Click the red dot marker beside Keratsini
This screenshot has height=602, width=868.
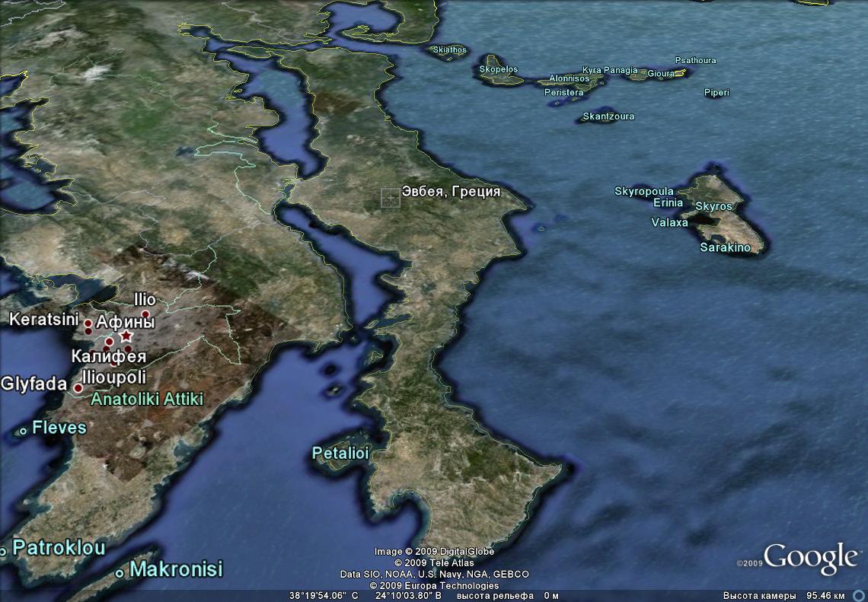tap(88, 323)
